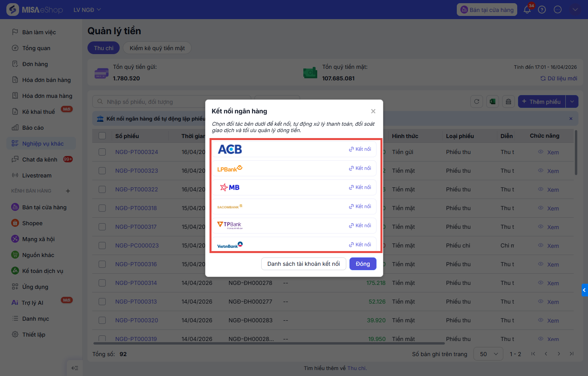588x376 pixels.
Task: Expand the dropdown arrow beside Thêm phiếu
Action: pyautogui.click(x=572, y=101)
